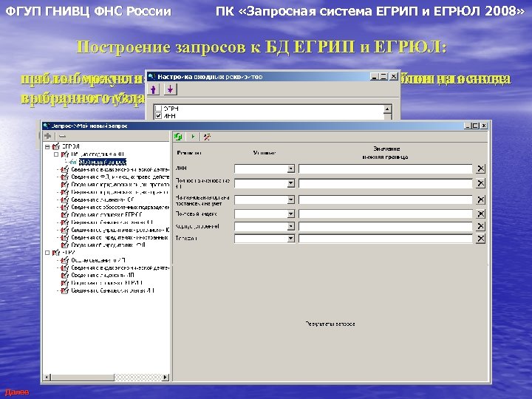
Task: Open condition dropdown for Телефон
Action: tap(291, 239)
